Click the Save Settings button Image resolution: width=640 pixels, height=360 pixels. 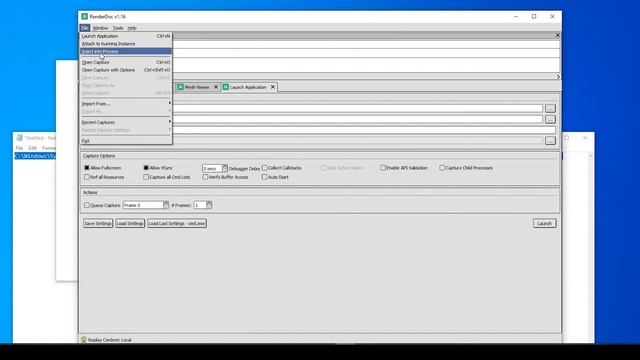tap(98, 223)
